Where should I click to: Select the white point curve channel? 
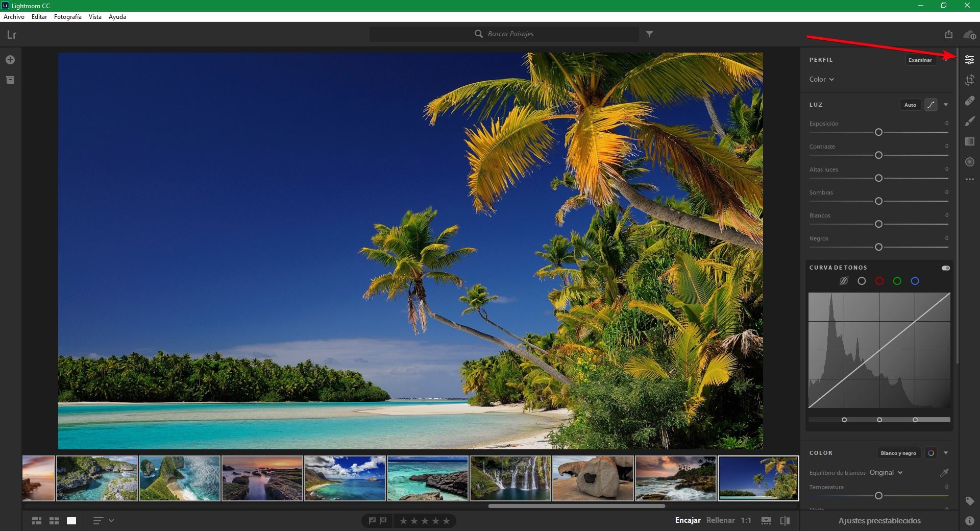[862, 281]
